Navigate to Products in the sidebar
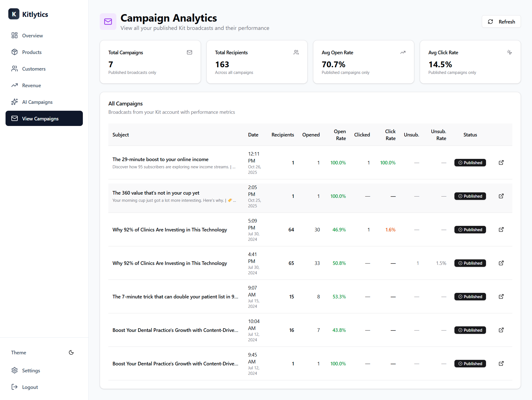Viewport: 532px width, 400px height. point(32,52)
